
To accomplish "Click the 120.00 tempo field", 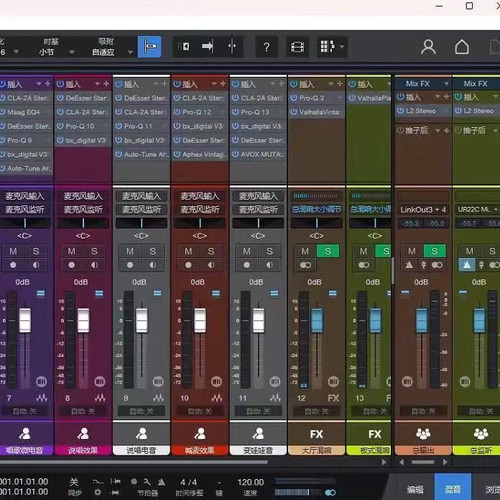I will (x=251, y=482).
